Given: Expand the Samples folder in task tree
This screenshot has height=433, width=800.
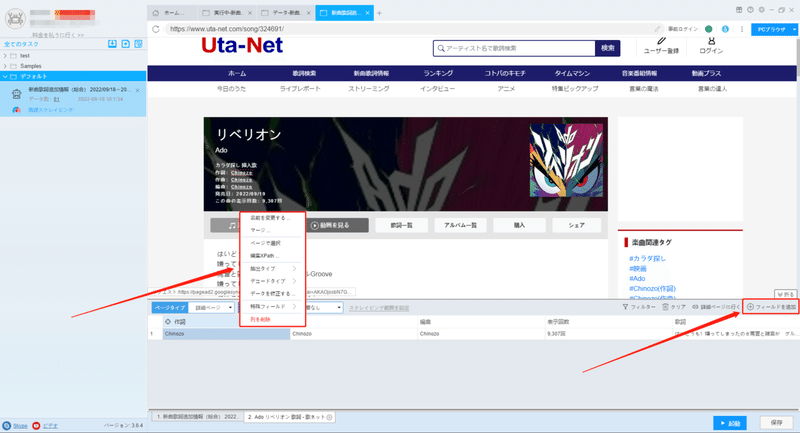Looking at the screenshot, I should (x=5, y=66).
